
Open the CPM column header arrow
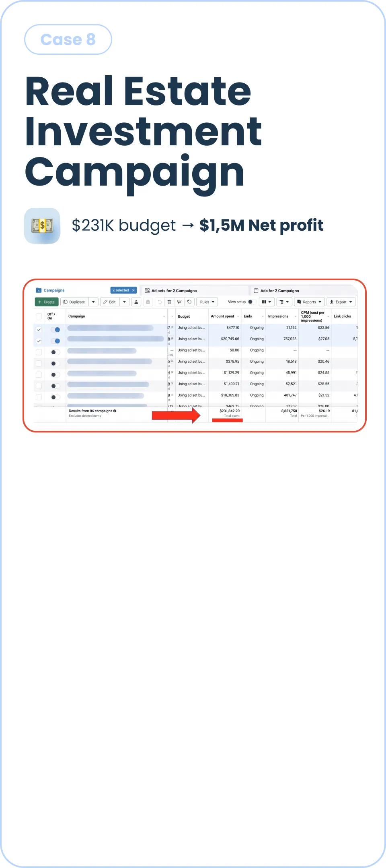(x=329, y=316)
